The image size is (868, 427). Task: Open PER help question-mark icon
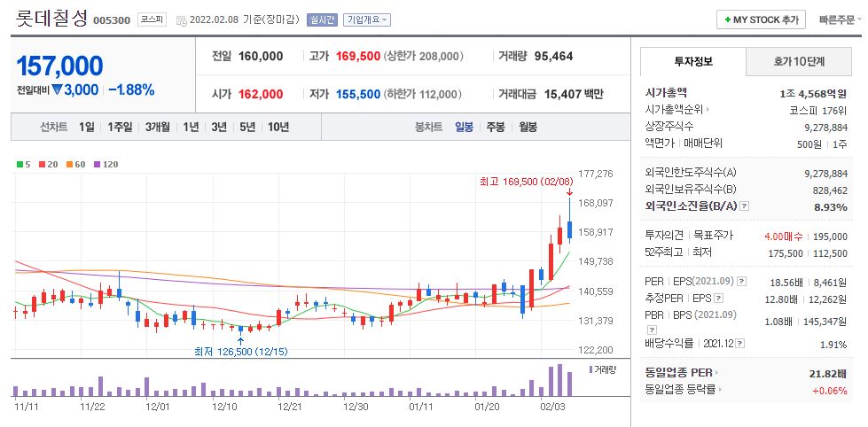pos(742,282)
